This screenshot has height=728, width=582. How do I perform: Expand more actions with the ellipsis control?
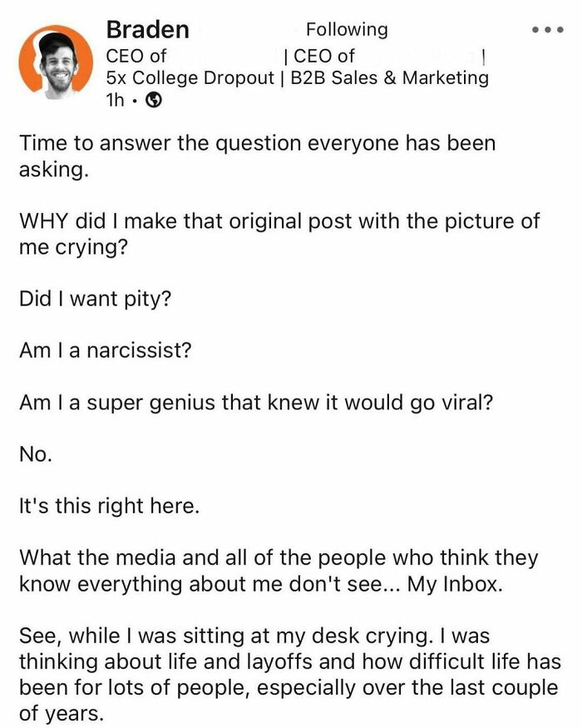click(x=546, y=29)
